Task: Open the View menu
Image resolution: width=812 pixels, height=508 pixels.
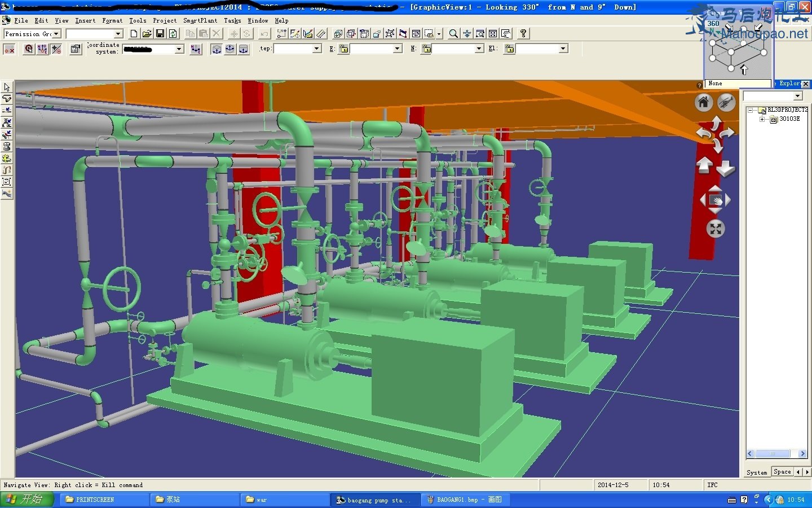Action: 61,20
